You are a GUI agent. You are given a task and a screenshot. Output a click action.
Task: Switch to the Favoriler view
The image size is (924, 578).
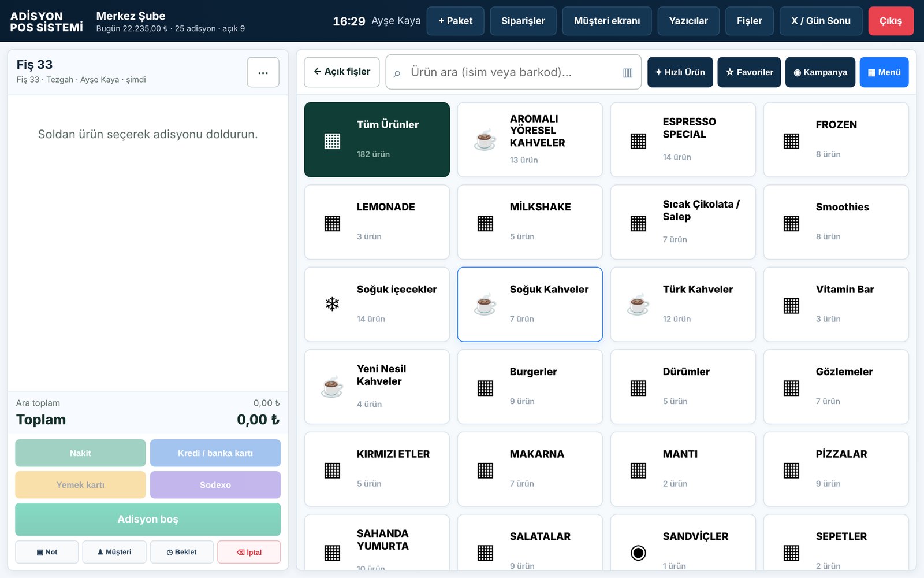(749, 72)
